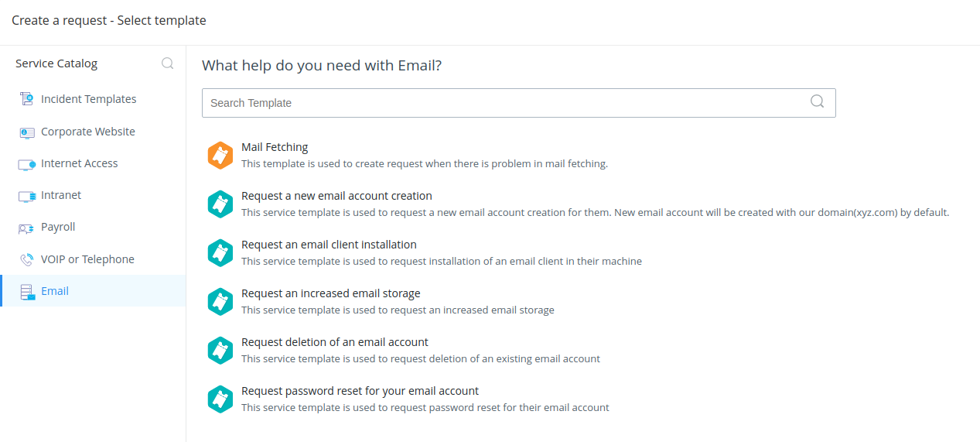
Task: Open the Mail Fetching template
Action: pos(275,147)
